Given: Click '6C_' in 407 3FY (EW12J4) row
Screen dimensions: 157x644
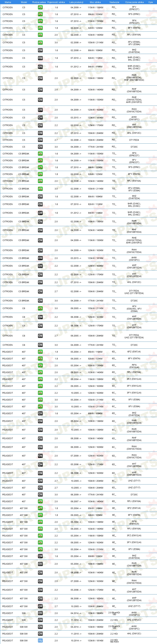Looking at the screenshot, I should tap(114, 393).
